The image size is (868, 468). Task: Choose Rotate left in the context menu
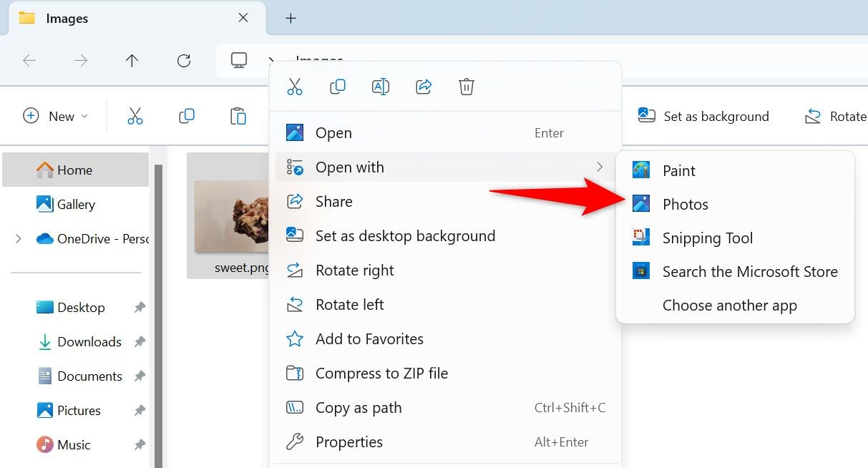[x=445, y=305]
